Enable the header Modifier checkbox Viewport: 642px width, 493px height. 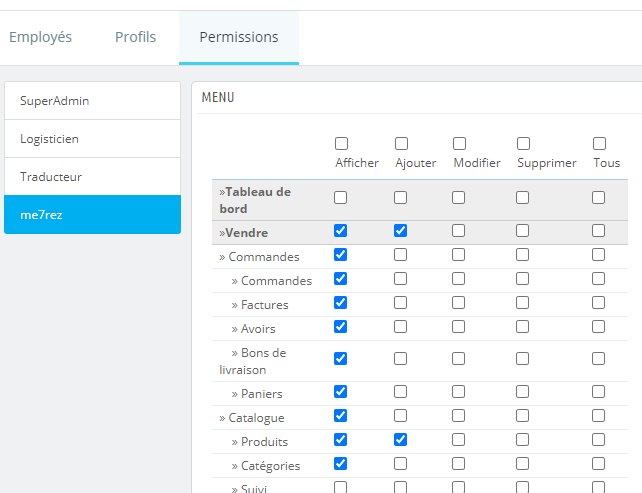(459, 144)
